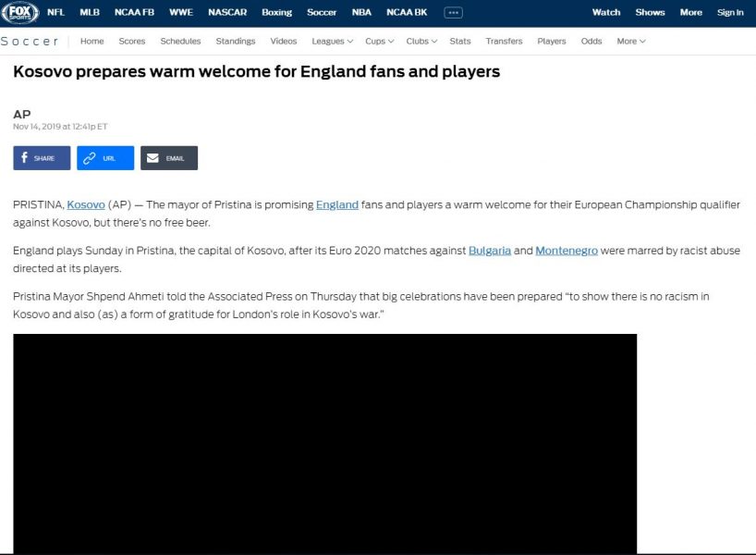
Task: Open the Transfers page
Action: point(504,41)
